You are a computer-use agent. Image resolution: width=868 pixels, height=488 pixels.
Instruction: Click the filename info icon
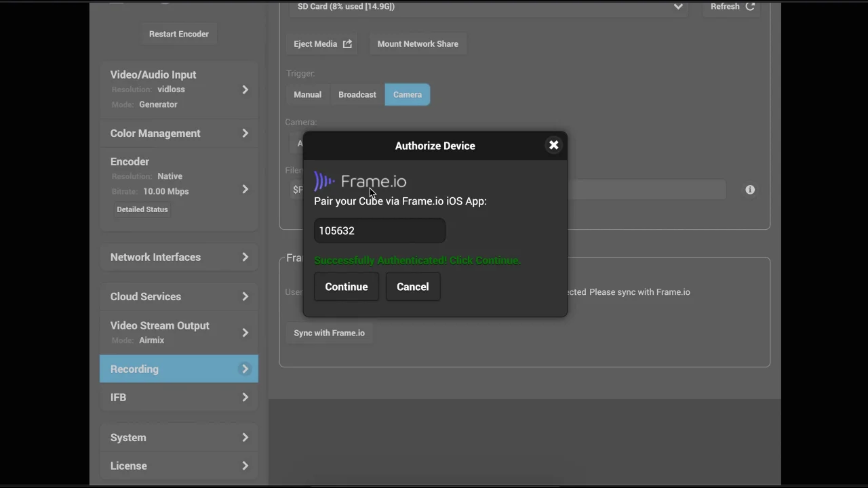pos(750,190)
